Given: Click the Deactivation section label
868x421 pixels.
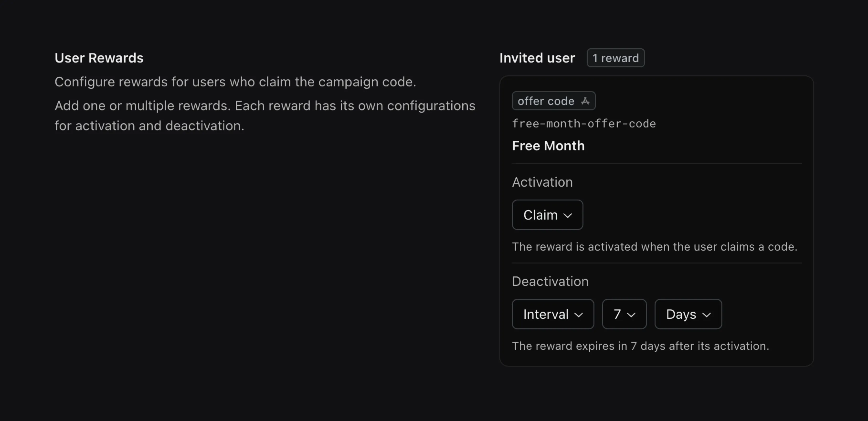Looking at the screenshot, I should (550, 281).
